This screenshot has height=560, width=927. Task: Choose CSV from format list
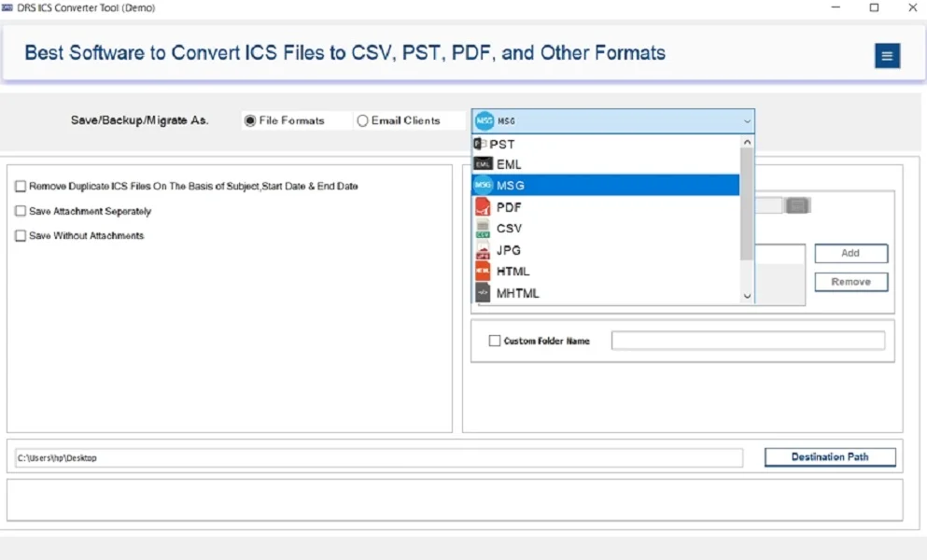(x=605, y=229)
